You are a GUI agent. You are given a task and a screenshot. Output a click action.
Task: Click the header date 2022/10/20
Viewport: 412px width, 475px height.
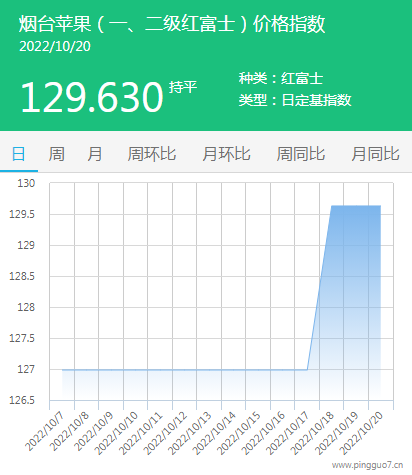point(55,46)
